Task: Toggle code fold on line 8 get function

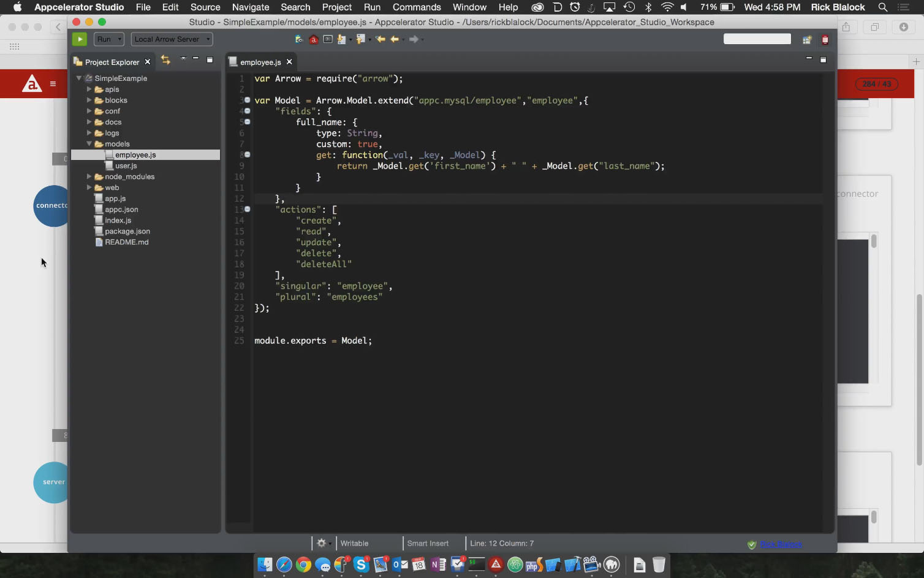Action: [248, 154]
